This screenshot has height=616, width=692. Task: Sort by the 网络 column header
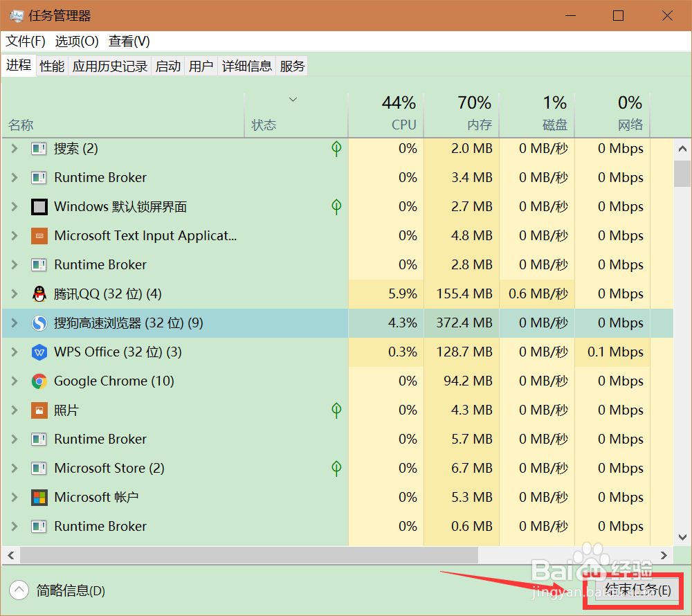tap(612, 115)
